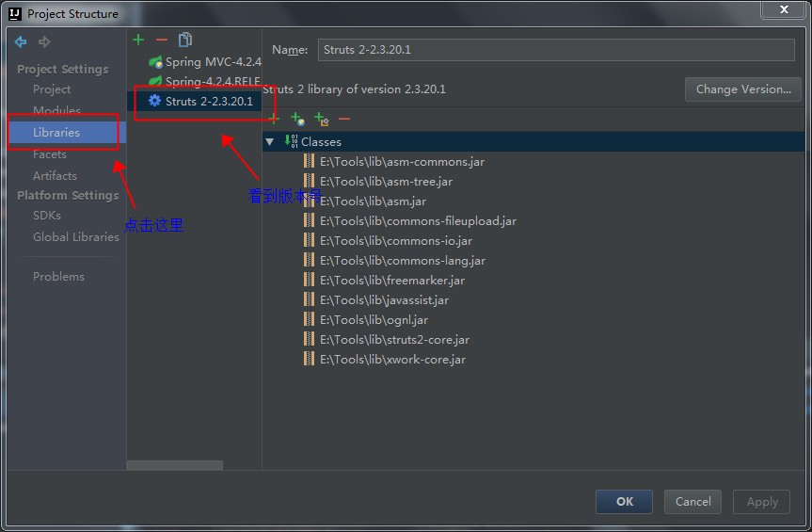This screenshot has height=532, width=812.
Task: Select E:\Tools\lib\commons-fileupload.jar entry
Action: (419, 220)
